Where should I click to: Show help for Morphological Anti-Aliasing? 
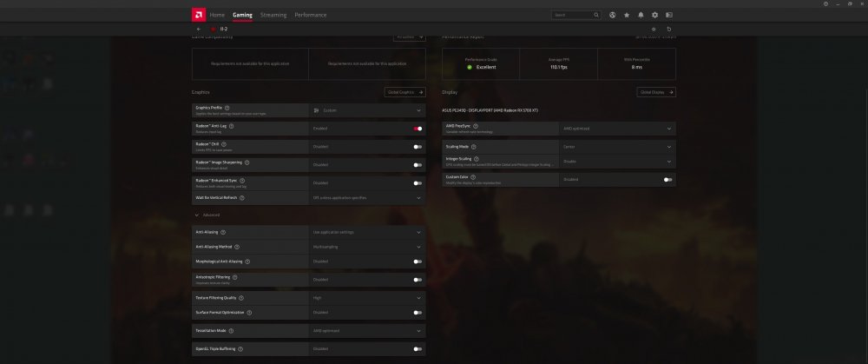[247, 261]
